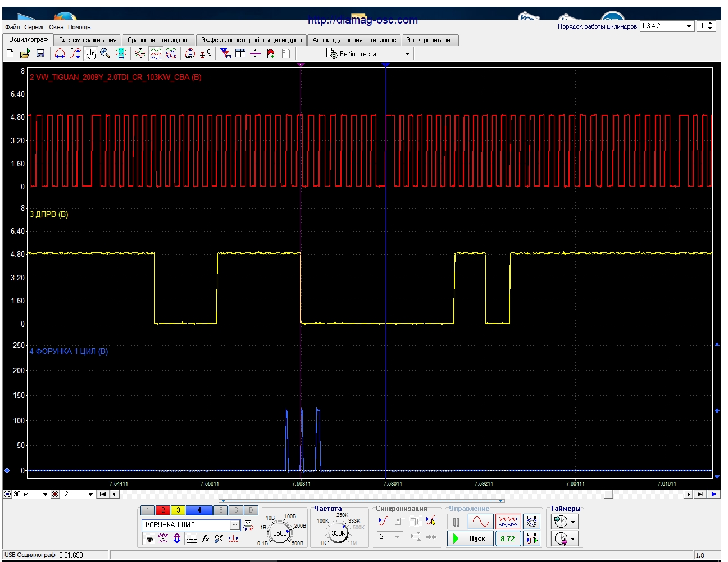Open the notes sheet toolbar icon
This screenshot has height=562, width=728.
[286, 53]
